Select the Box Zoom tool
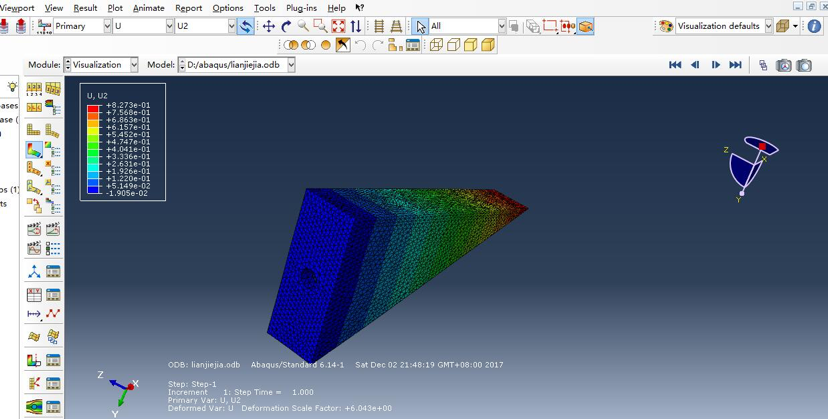This screenshot has height=419, width=828. [320, 26]
